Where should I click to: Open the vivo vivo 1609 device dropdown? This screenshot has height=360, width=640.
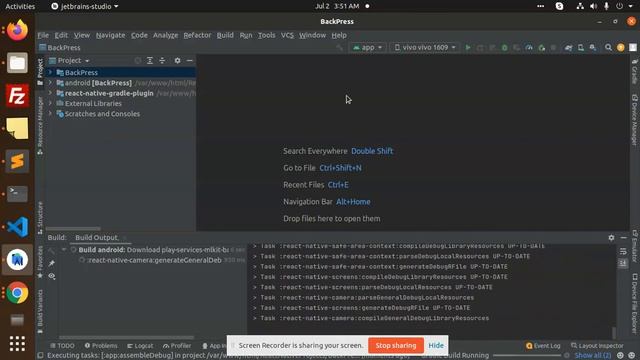tap(424, 48)
